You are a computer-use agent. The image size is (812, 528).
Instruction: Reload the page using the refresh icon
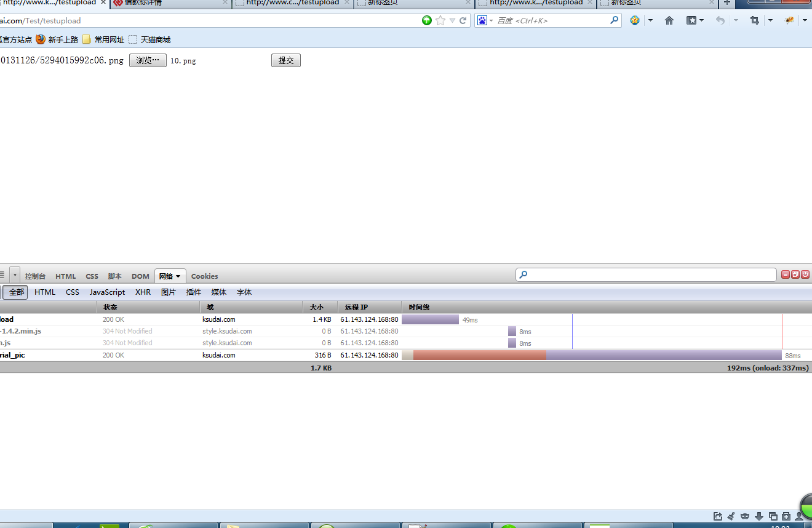coord(463,20)
